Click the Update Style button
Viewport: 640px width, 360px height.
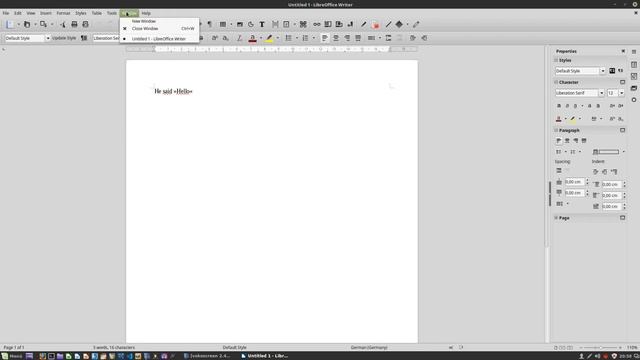pyautogui.click(x=64, y=38)
